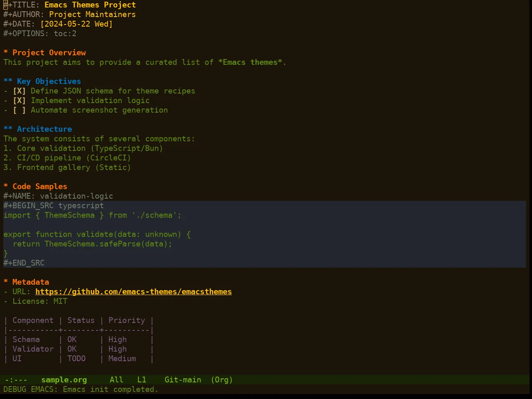The height and width of the screenshot is (399, 532).
Task: Click the (Org) major mode indicator
Action: coord(222,380)
